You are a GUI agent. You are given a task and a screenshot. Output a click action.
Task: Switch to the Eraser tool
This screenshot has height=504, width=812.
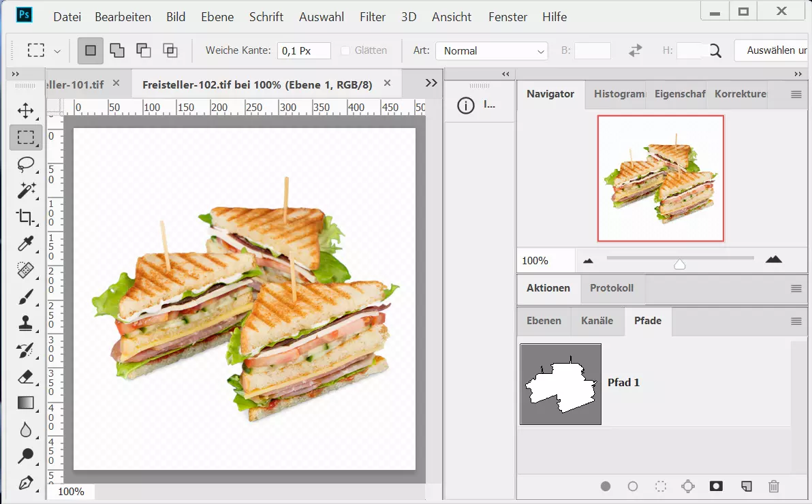point(25,377)
